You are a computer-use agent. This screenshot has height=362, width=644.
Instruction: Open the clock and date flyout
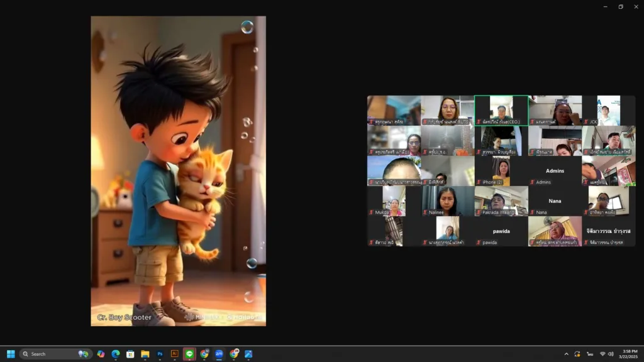629,354
